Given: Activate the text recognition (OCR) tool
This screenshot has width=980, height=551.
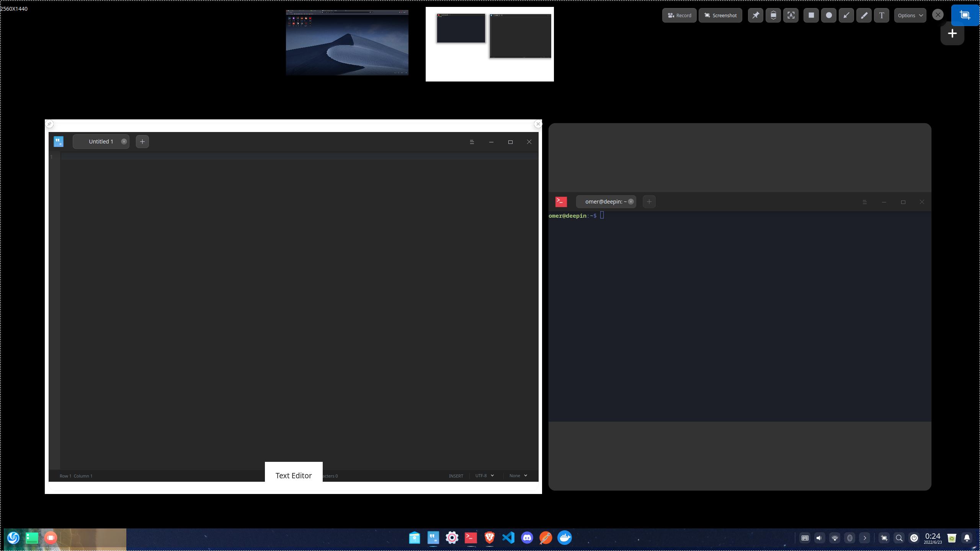Looking at the screenshot, I should (791, 15).
